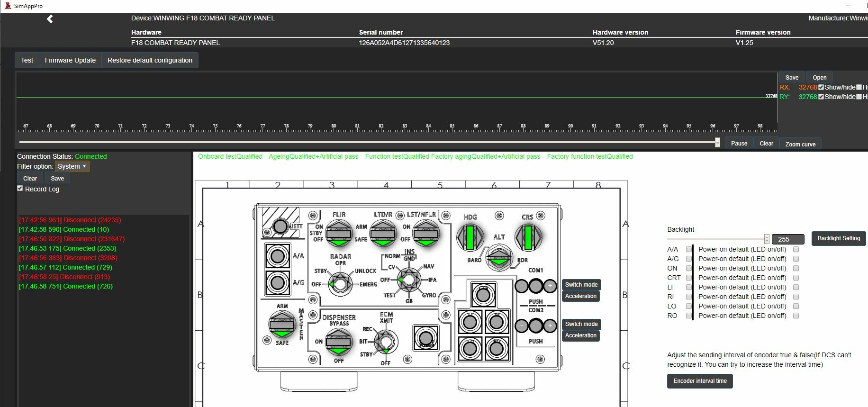Click the MASTER ARM/SAFE switch graphic
Screen dimensions: 868x407
pyautogui.click(x=282, y=325)
